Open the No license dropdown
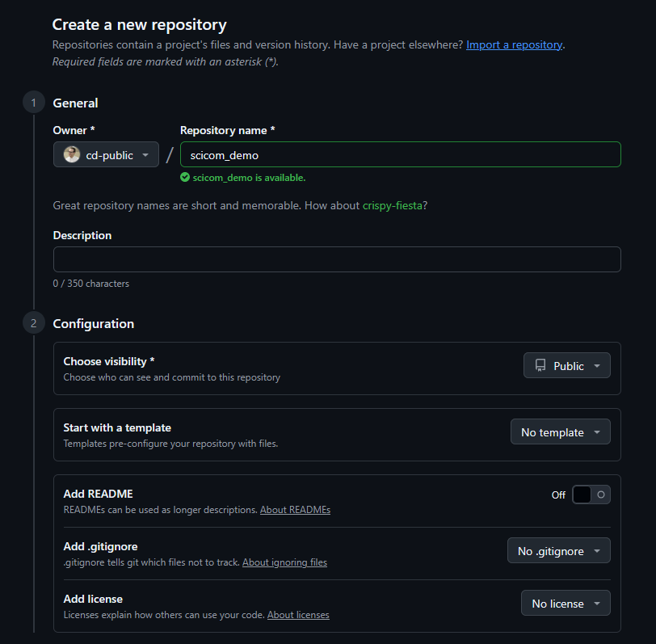This screenshot has width=656, height=644. (x=565, y=604)
